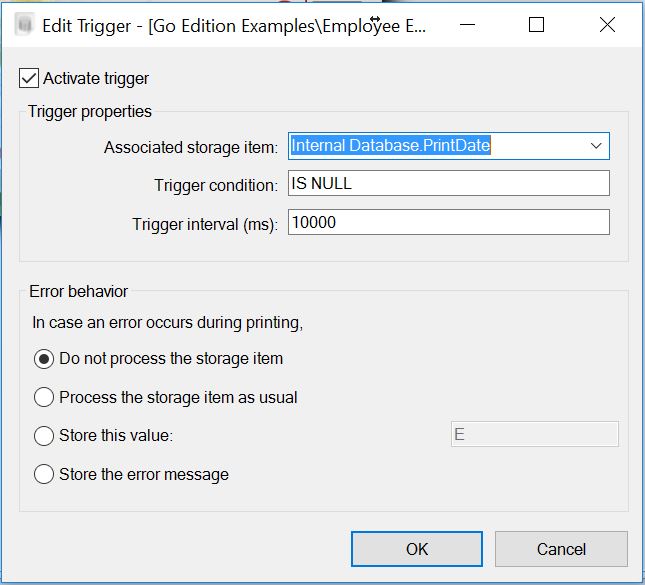Screen dimensions: 645x585
Task: Uncheck the Activate trigger checkbox
Action: coord(29,78)
